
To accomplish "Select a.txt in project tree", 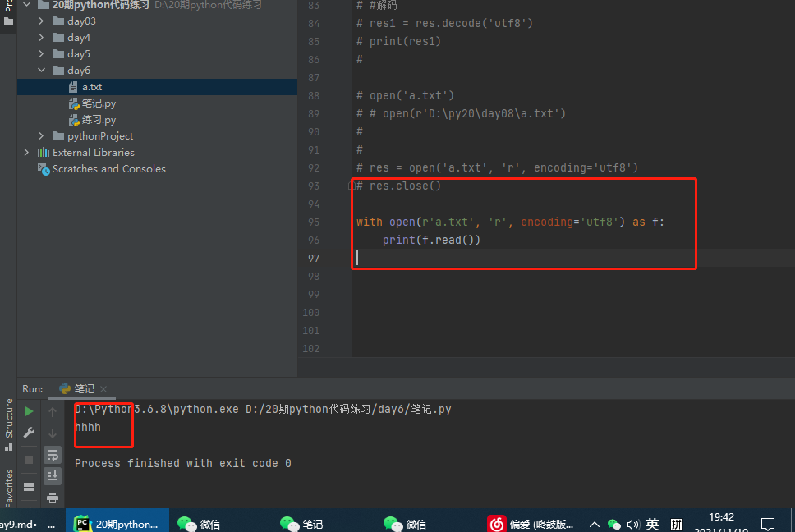I will (157, 87).
